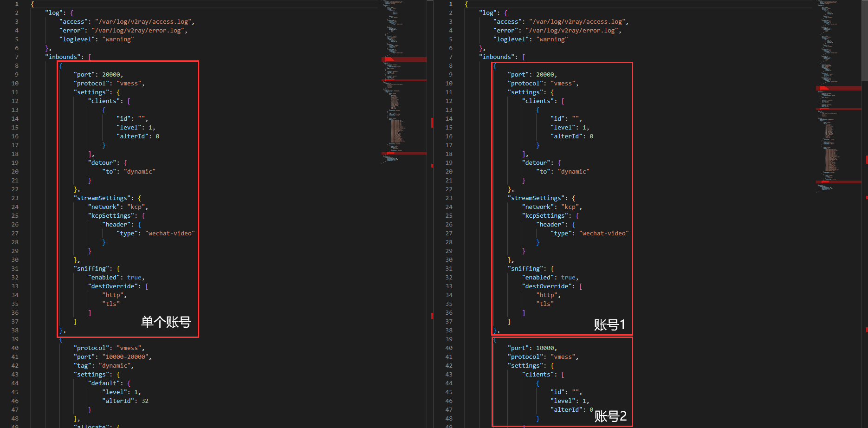Click port value 10000 in the right pane
The image size is (868, 428).
(545, 348)
